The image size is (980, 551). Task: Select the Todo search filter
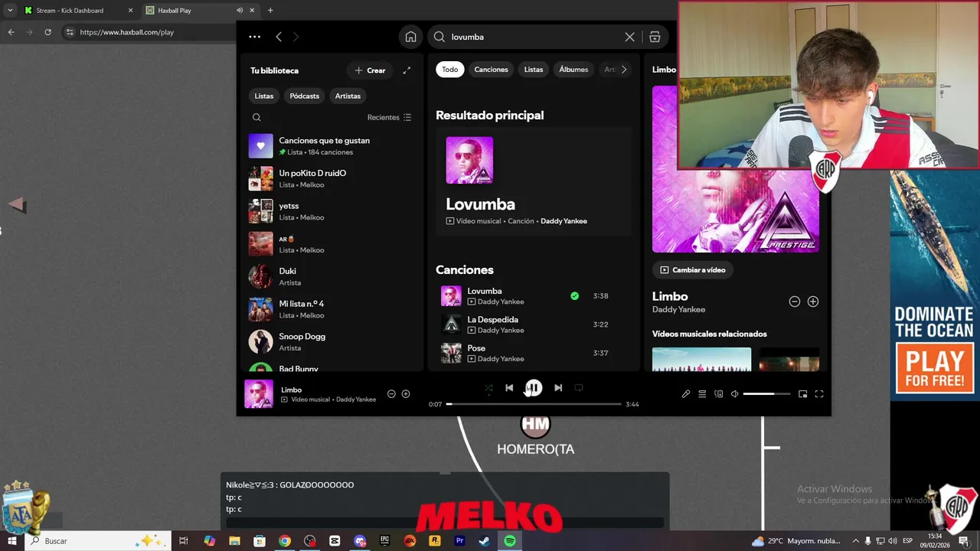pos(450,70)
